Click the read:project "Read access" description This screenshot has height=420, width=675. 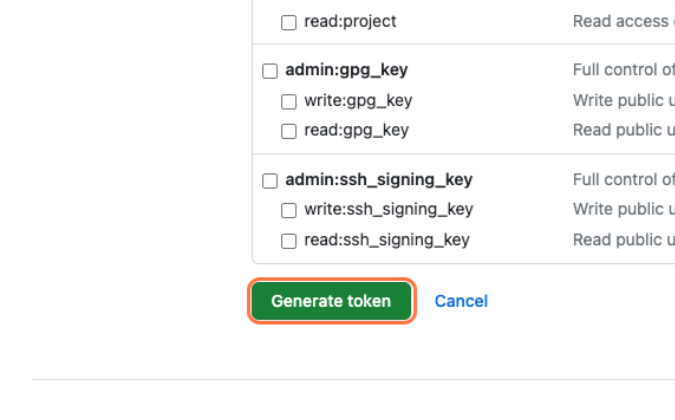pos(622,21)
